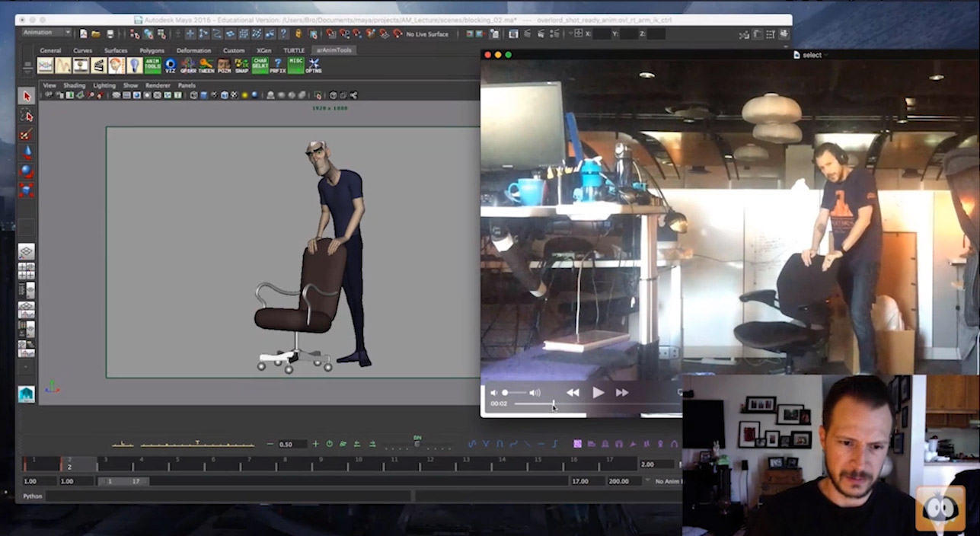The image size is (980, 536).
Task: Open the Surfaces shelf tab
Action: (116, 50)
